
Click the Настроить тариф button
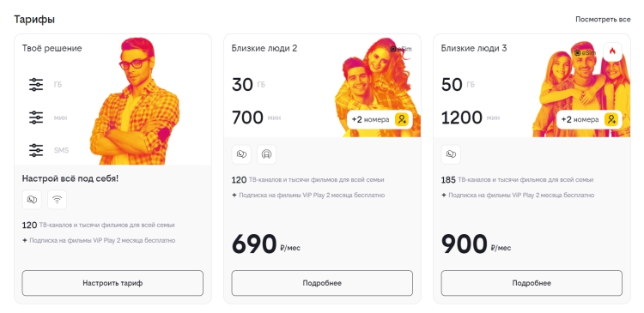[x=112, y=283]
